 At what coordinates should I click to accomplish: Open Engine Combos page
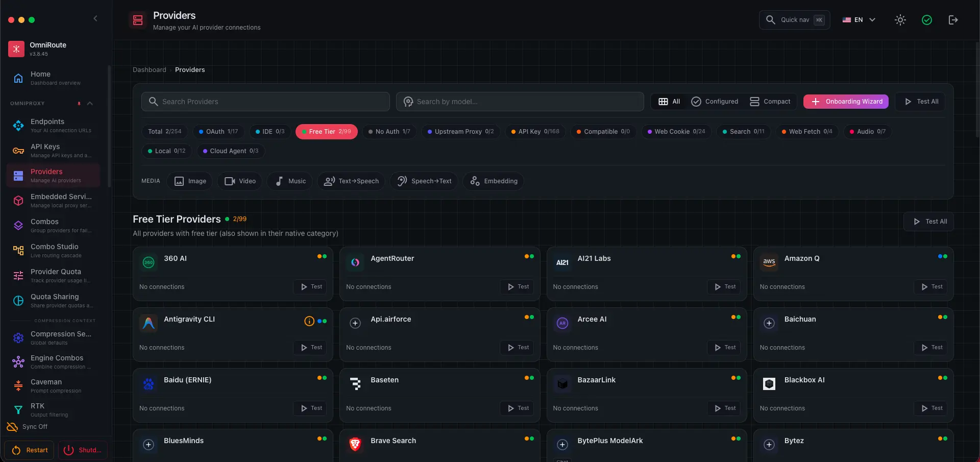pos(54,362)
